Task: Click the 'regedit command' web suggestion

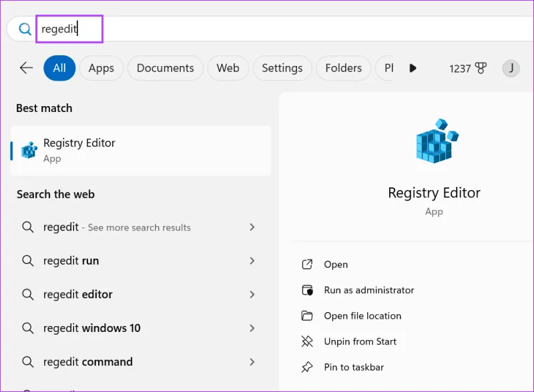Action: 87,362
